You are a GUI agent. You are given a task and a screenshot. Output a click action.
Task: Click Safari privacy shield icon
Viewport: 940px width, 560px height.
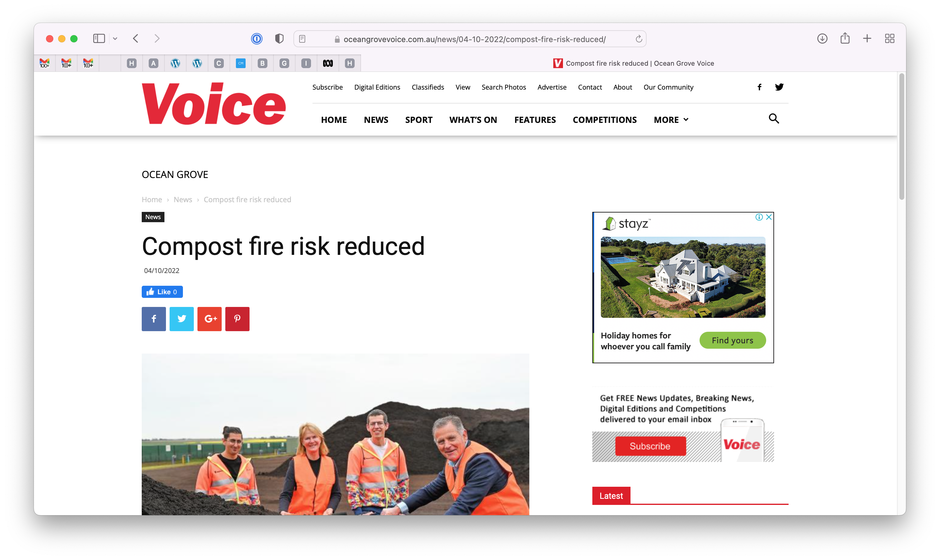pyautogui.click(x=279, y=39)
